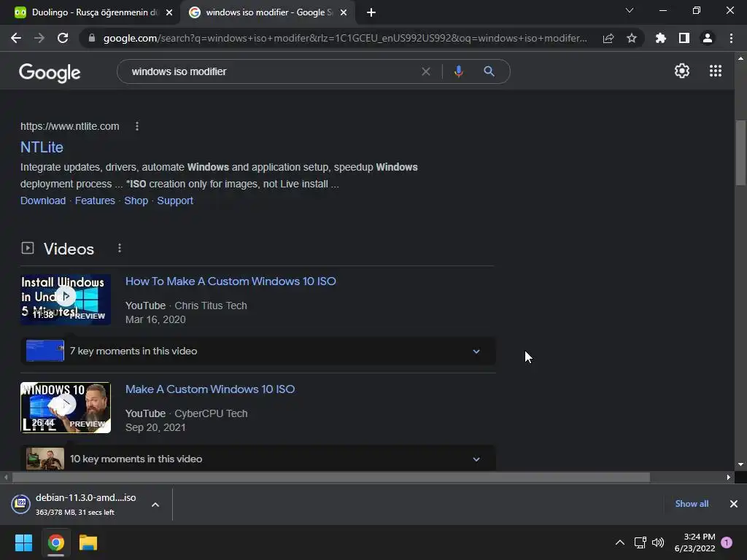
Task: Open the NTLite Shop sitelink
Action: pyautogui.click(x=136, y=201)
